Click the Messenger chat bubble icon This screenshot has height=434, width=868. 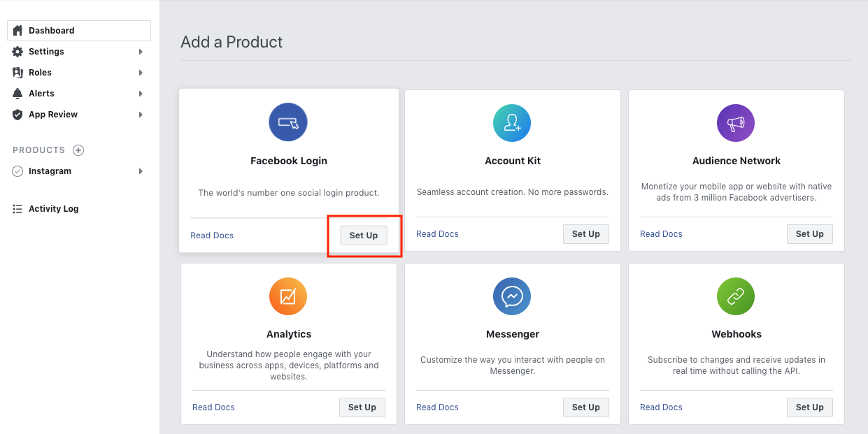pos(512,296)
